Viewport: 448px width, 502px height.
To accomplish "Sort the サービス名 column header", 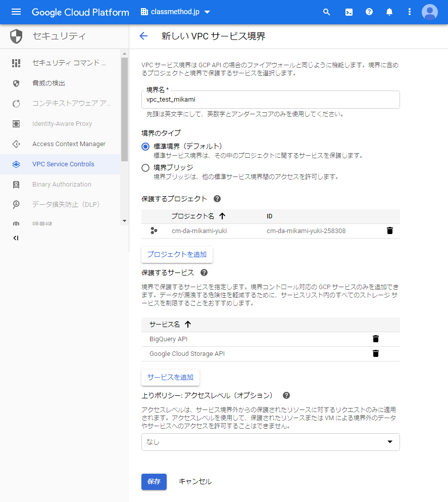I will (174, 325).
